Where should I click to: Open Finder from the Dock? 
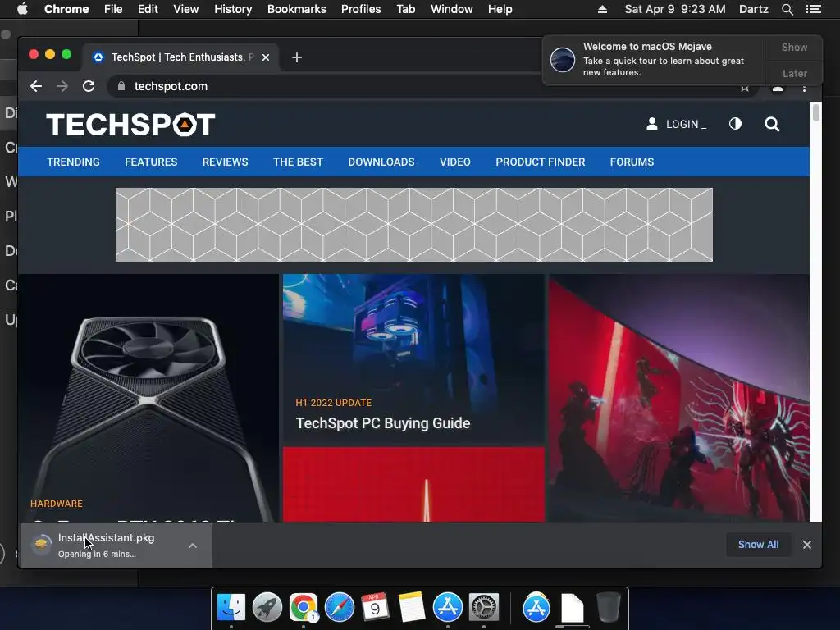(231, 607)
